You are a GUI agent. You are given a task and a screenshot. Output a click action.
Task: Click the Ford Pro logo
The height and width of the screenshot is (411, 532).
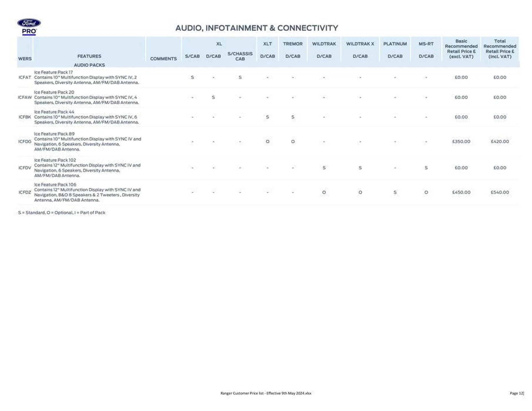(29, 27)
